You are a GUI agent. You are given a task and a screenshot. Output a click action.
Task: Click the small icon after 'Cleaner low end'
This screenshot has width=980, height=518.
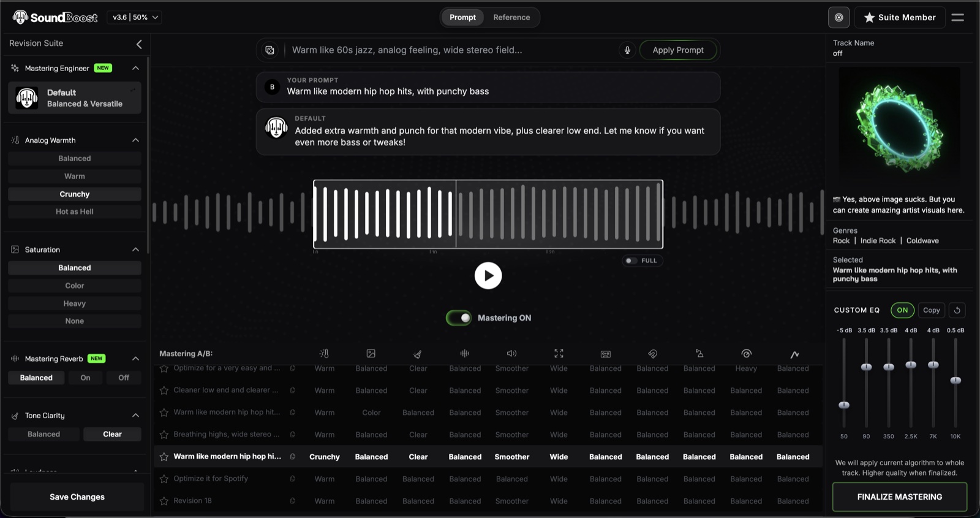click(x=293, y=390)
